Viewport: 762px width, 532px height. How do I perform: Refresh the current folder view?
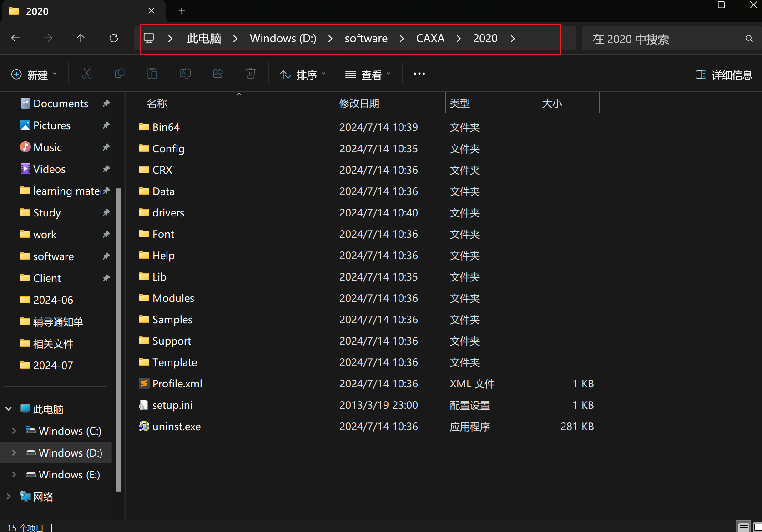114,38
